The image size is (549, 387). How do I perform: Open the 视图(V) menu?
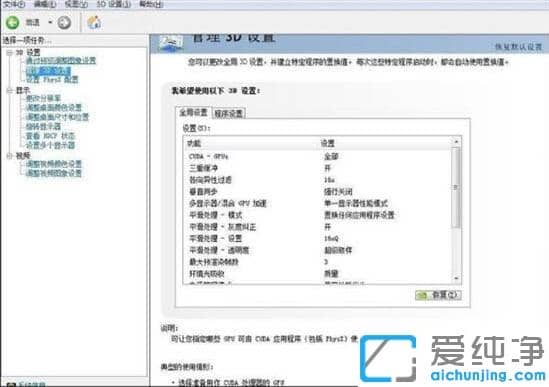click(x=76, y=4)
